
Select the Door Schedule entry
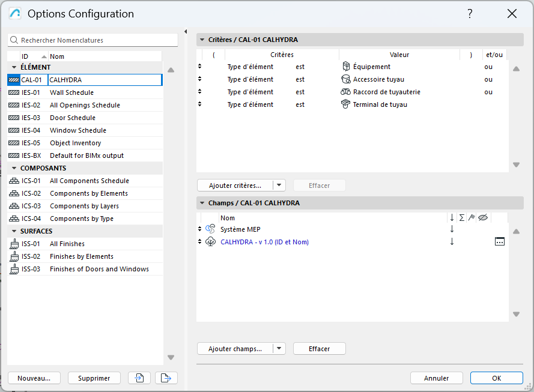(x=72, y=118)
